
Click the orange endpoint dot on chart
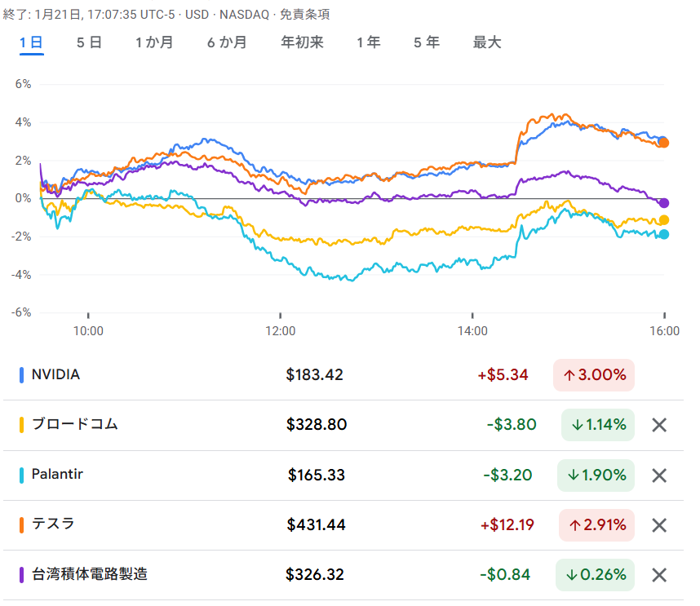[x=664, y=143]
